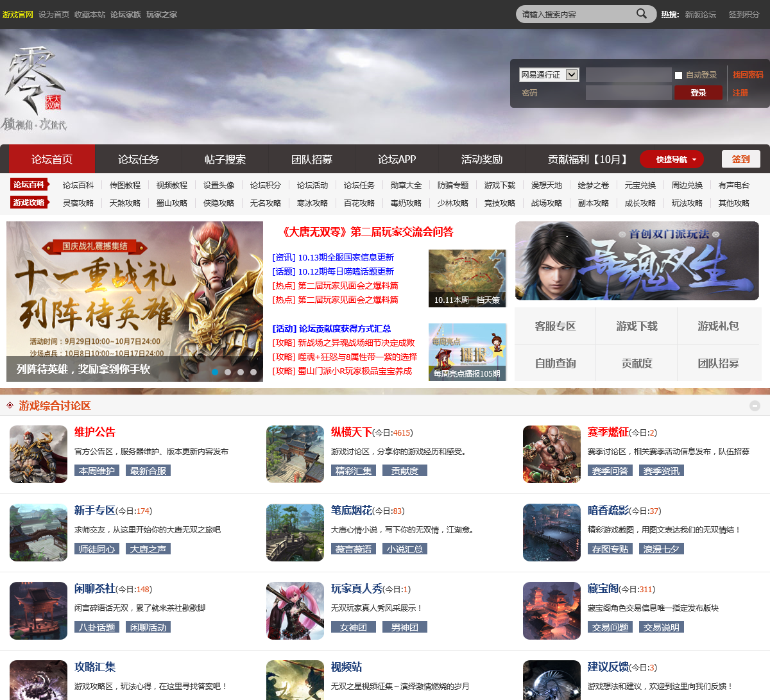Open the 女神团 tag

354,627
